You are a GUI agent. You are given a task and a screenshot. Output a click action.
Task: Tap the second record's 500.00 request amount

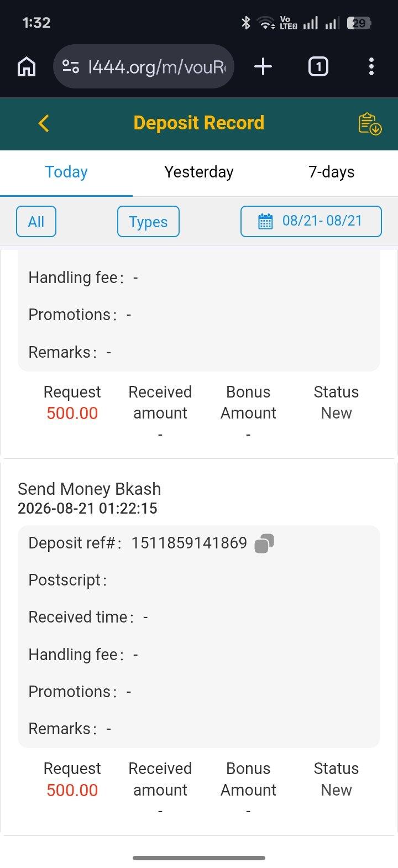click(x=72, y=790)
